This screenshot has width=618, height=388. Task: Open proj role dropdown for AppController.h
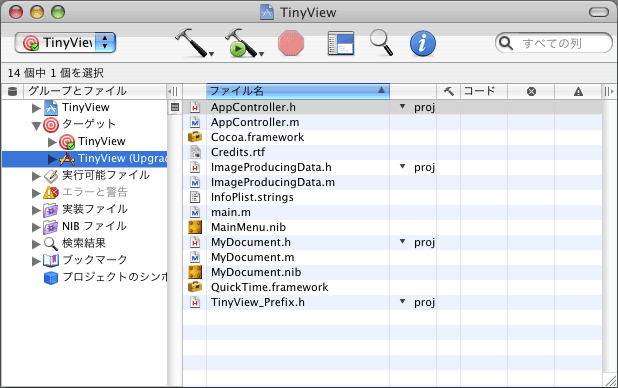(402, 106)
